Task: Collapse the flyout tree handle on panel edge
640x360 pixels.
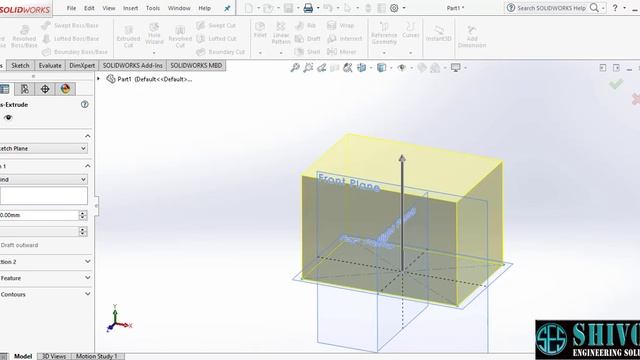Action: click(96, 206)
